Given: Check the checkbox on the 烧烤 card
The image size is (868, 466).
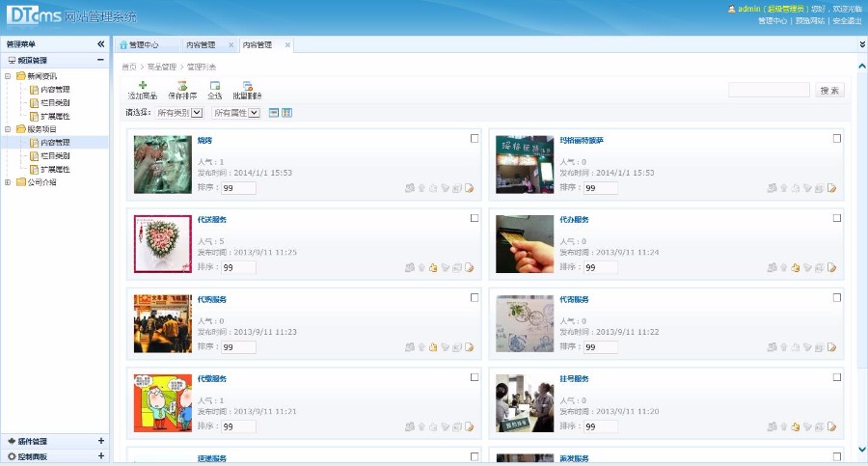Looking at the screenshot, I should click(x=475, y=139).
